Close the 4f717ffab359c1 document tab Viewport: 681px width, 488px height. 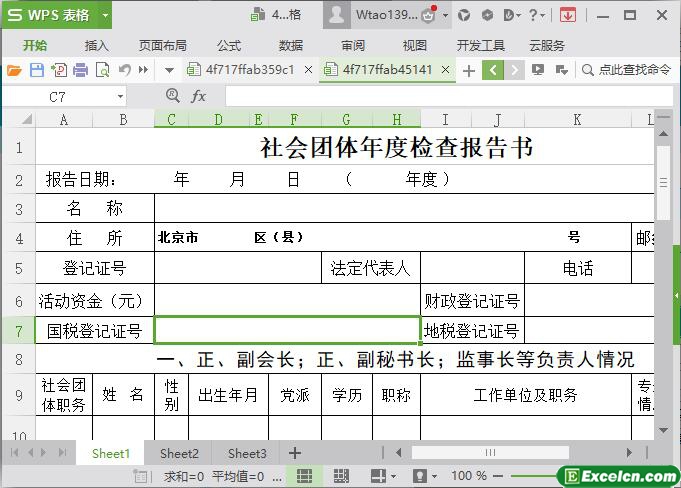click(308, 70)
